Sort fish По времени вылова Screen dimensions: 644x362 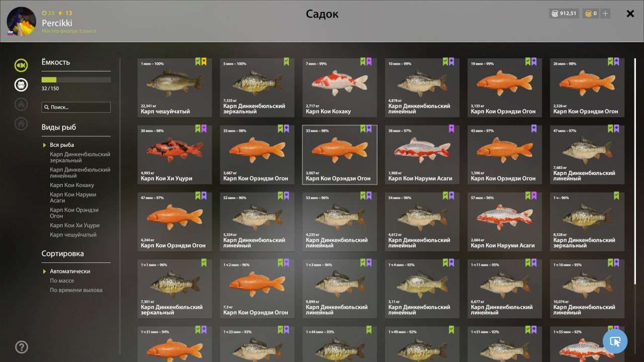(76, 290)
